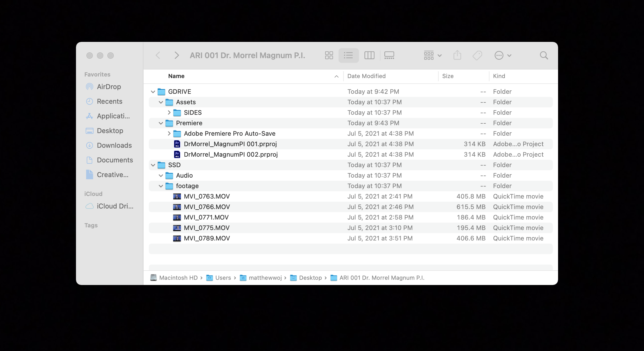Click Users in the path bar
This screenshot has width=644, height=351.
(x=219, y=278)
